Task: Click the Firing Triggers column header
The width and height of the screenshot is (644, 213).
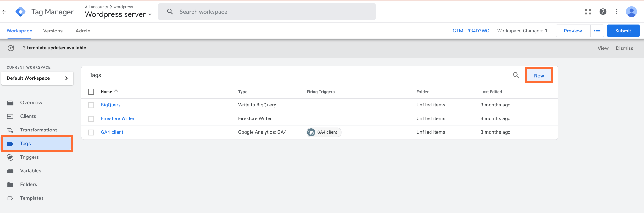Action: coord(320,92)
